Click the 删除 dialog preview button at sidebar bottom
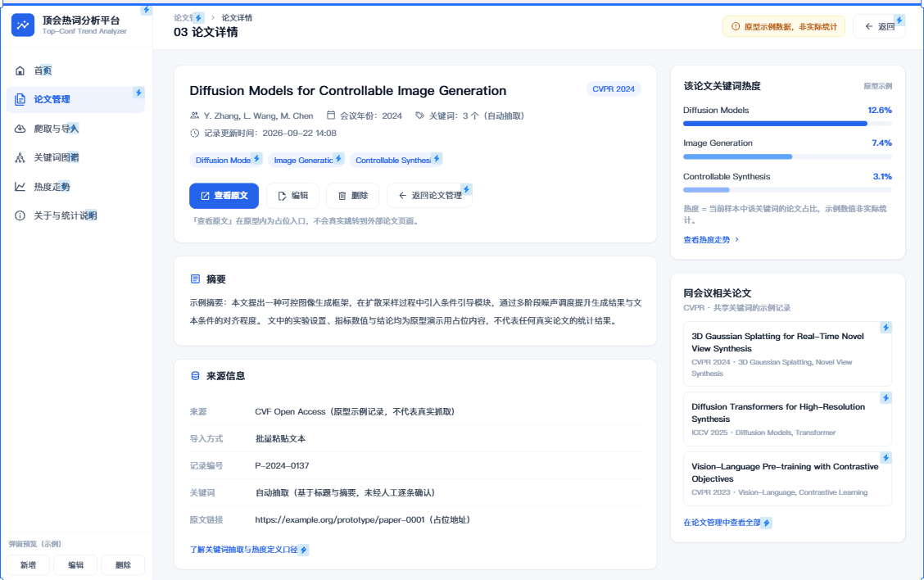The image size is (924, 580). click(x=123, y=565)
